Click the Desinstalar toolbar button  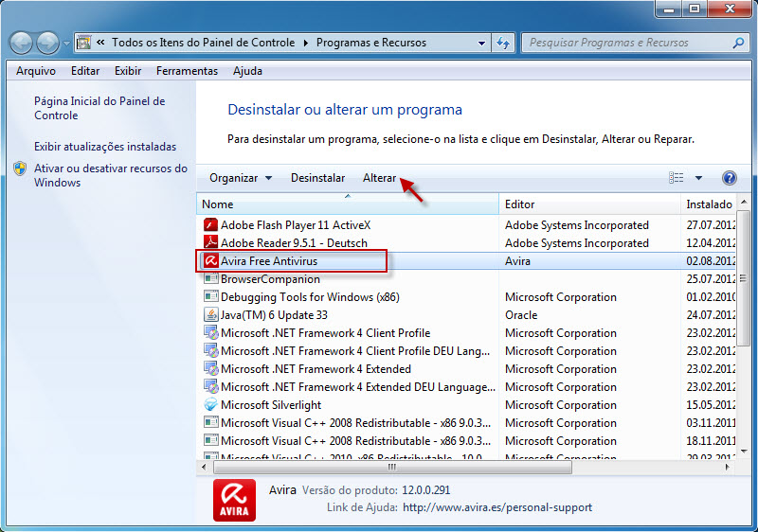317,178
